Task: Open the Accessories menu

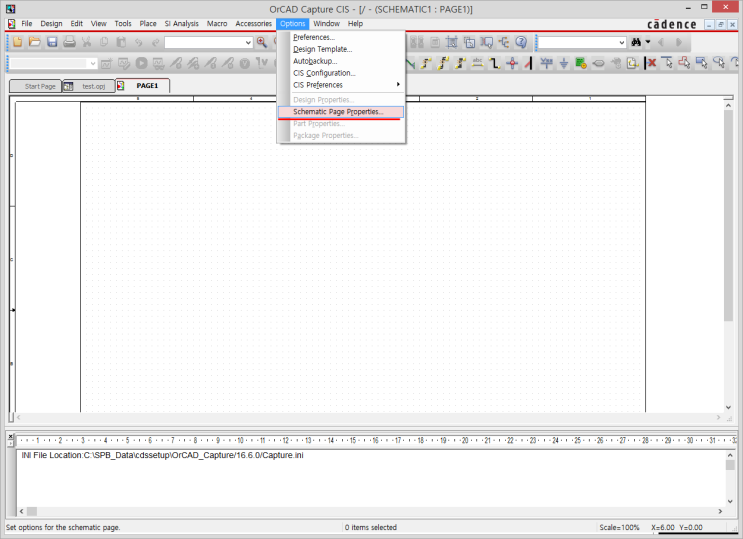Action: [254, 23]
